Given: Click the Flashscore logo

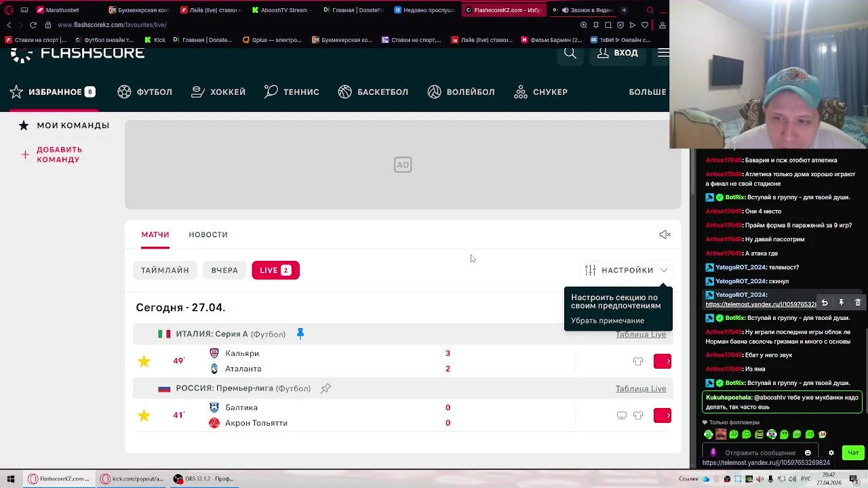Looking at the screenshot, I should pos(78,54).
